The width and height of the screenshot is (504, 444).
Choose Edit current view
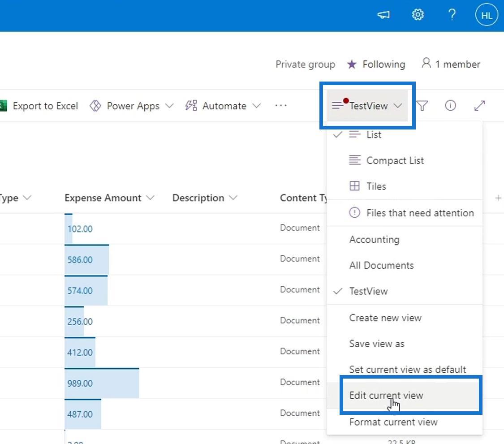click(405, 396)
